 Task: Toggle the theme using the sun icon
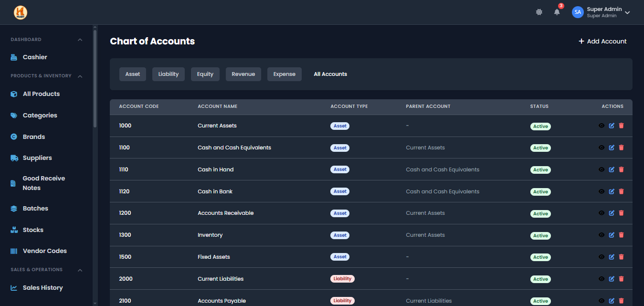tap(539, 12)
